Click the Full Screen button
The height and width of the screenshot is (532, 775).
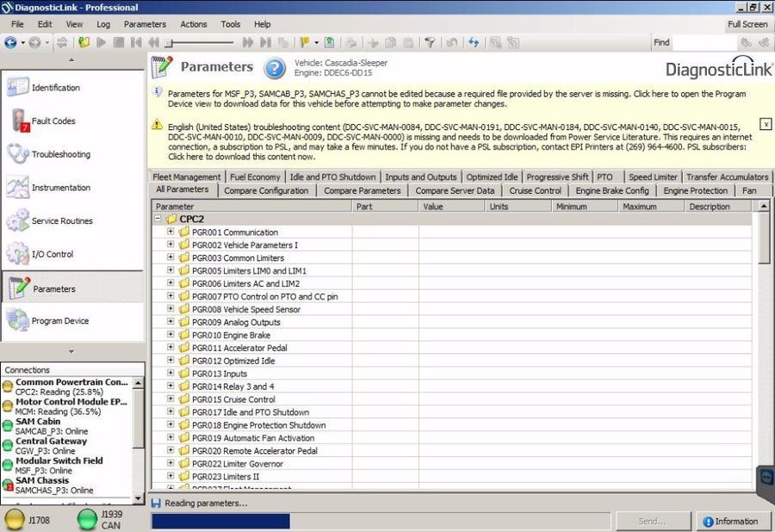click(x=747, y=24)
